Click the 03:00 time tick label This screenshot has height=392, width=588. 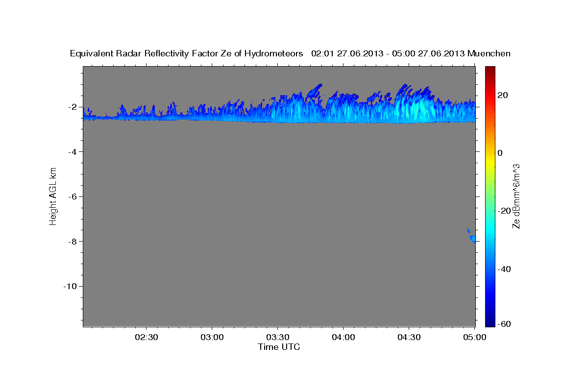point(212,337)
